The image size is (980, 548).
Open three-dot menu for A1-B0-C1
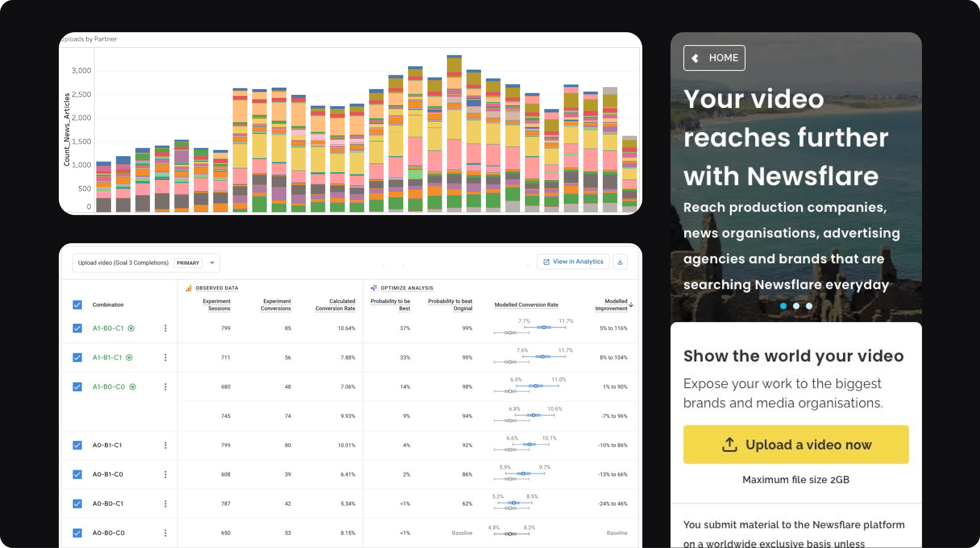coord(165,328)
